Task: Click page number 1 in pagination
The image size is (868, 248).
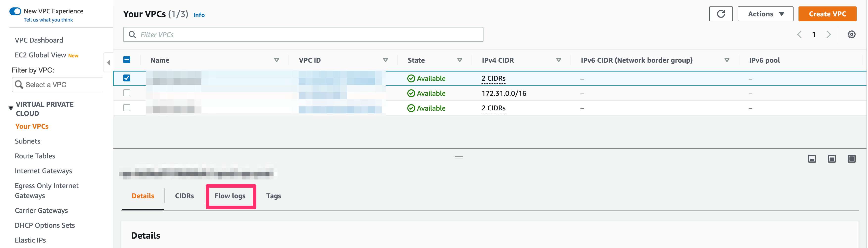Action: click(x=813, y=34)
